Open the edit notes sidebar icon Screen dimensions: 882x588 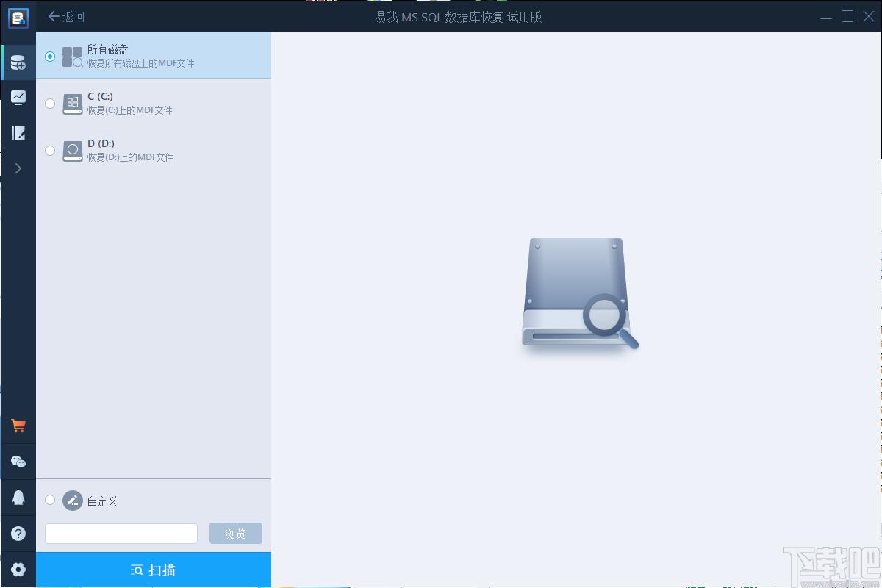(x=18, y=133)
